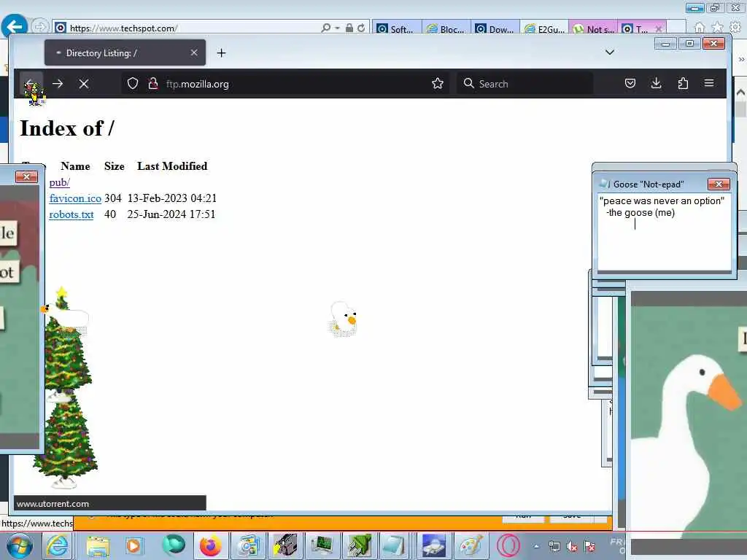This screenshot has width=747, height=560.
Task: Expand the list all tabs chevron
Action: coord(609,52)
